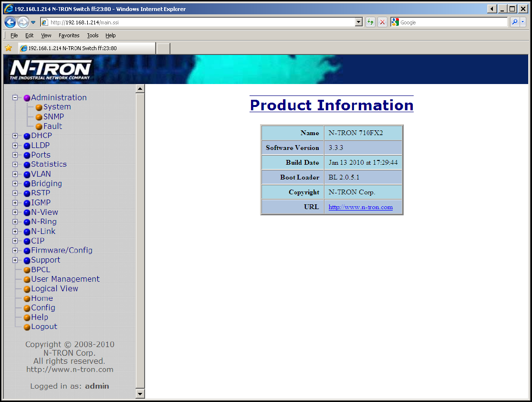
Task: Click the sidebar scrollbar up arrow
Action: (x=140, y=89)
